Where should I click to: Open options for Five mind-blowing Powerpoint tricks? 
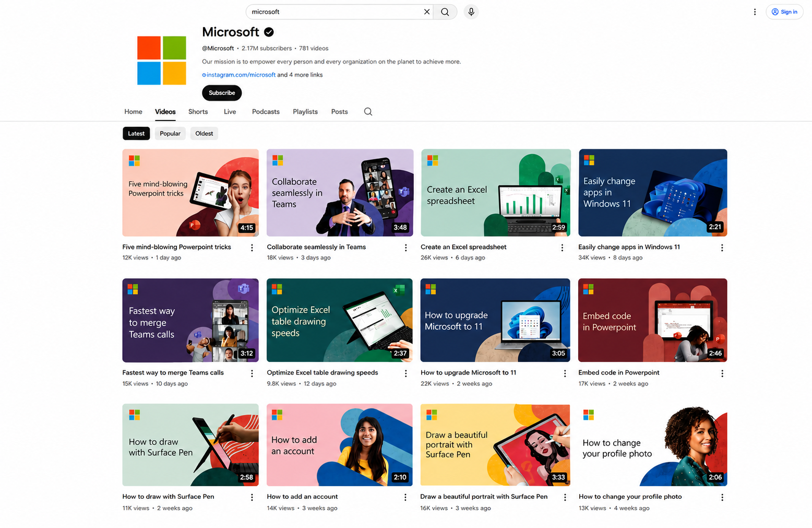coord(252,248)
